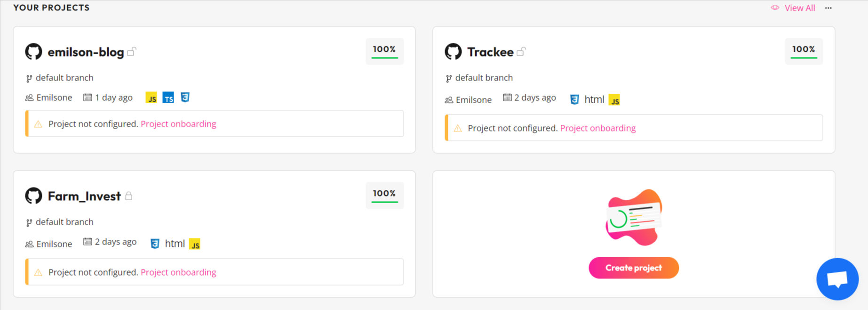Image resolution: width=868 pixels, height=310 pixels.
Task: Click the unlock icon next to Trackee
Action: [x=522, y=50]
